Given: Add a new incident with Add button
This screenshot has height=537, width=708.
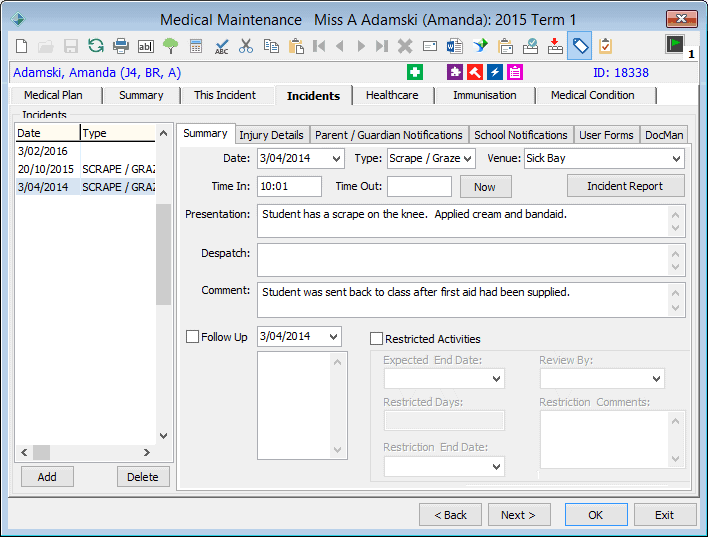Looking at the screenshot, I should tap(47, 477).
